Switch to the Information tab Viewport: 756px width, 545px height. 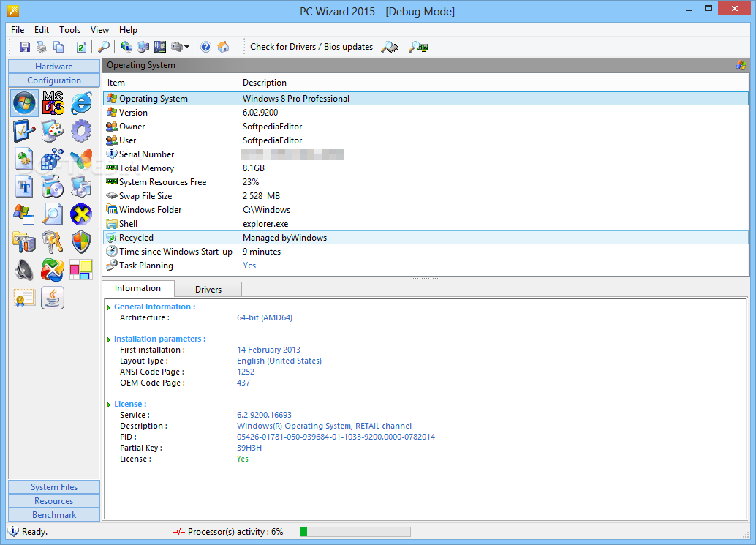pyautogui.click(x=138, y=288)
